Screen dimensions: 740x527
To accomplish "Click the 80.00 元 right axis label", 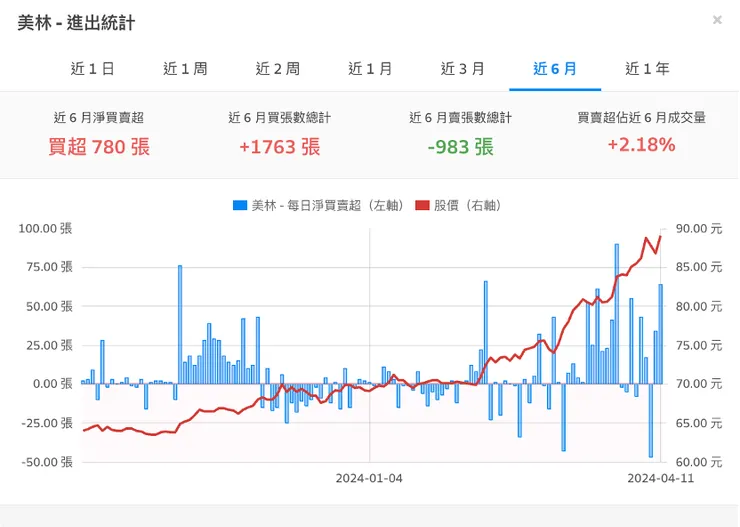I will (x=699, y=306).
